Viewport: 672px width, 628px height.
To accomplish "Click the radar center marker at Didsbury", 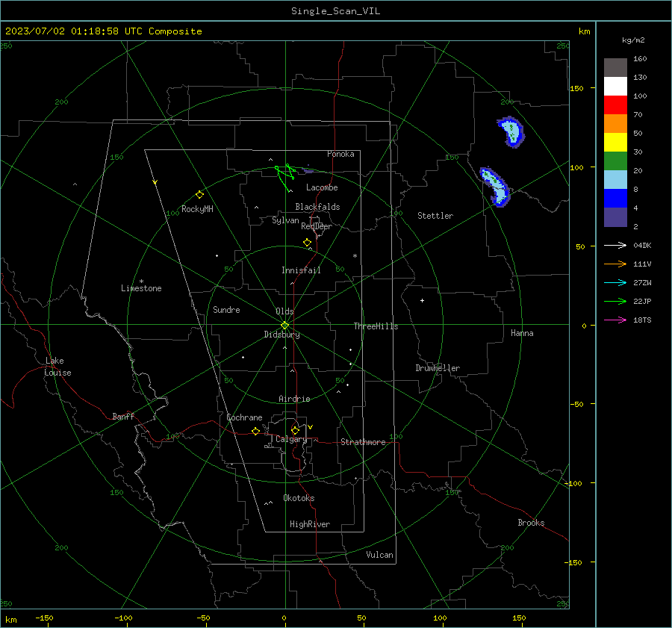I will coord(285,325).
